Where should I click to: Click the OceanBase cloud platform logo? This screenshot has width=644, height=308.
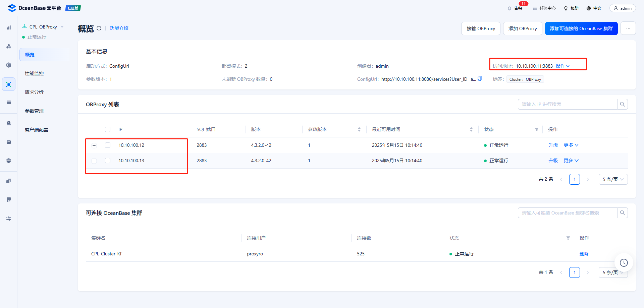point(34,8)
